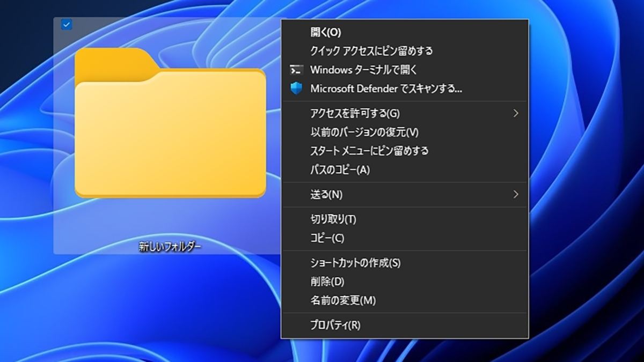Open プロパティ(R) from the context menu
Screen dimensions: 644x362
tap(405, 325)
